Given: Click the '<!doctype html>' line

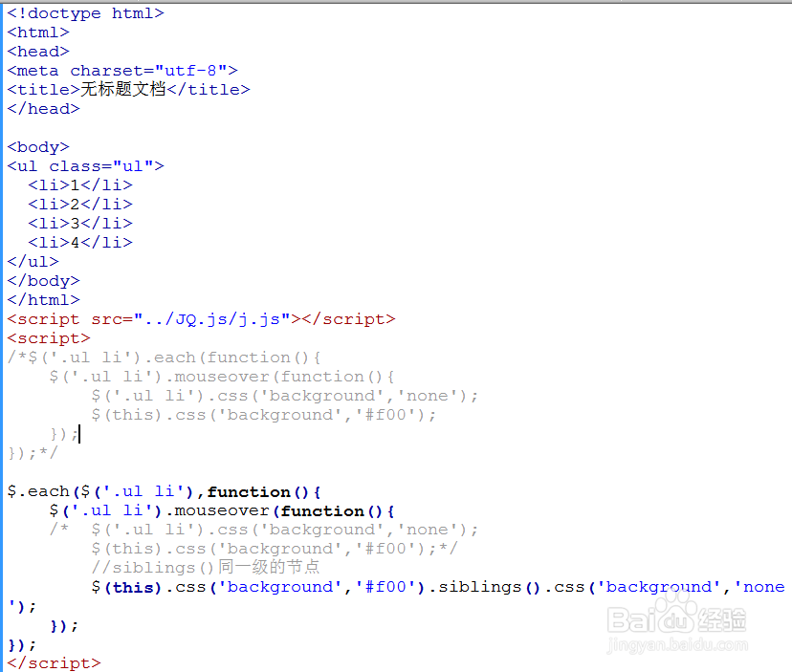Looking at the screenshot, I should click(x=85, y=13).
